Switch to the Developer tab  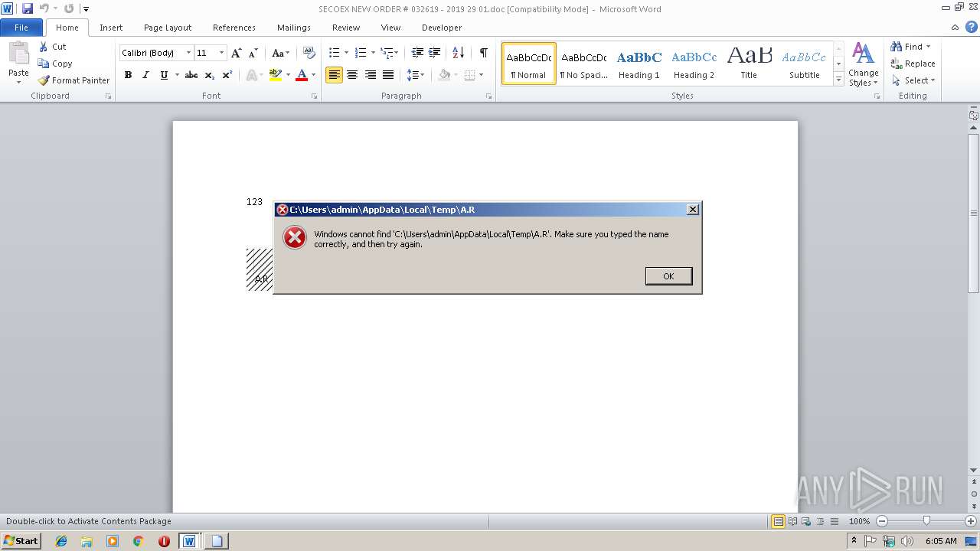pos(442,28)
